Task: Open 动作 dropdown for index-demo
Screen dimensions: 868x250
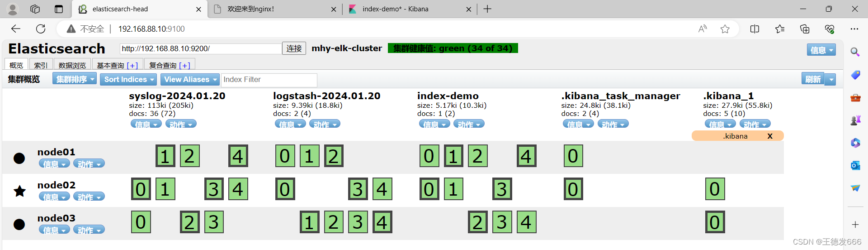Action: (x=469, y=124)
